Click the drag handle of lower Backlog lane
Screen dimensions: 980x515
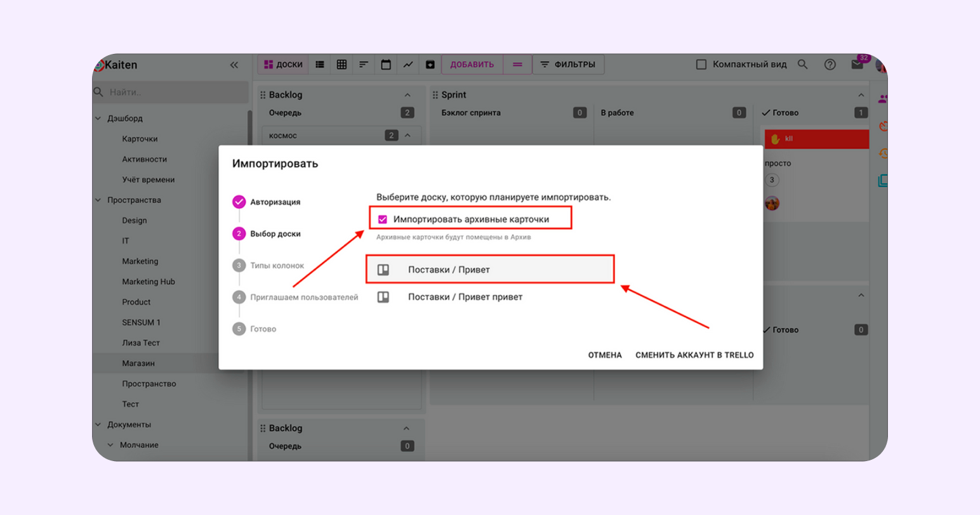point(263,428)
